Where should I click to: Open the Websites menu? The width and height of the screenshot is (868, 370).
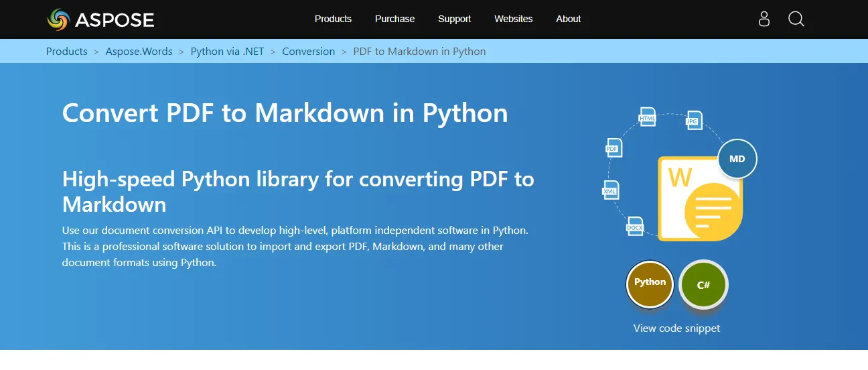coord(514,19)
